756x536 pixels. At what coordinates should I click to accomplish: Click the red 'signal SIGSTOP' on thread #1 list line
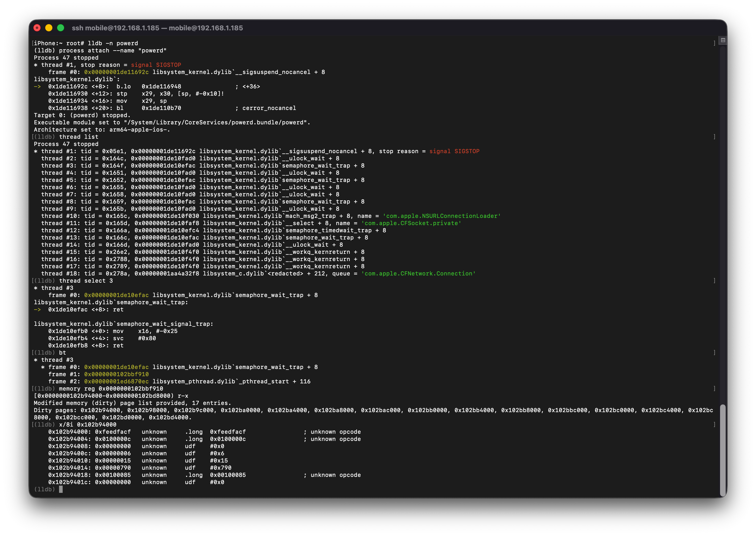[x=454, y=151]
